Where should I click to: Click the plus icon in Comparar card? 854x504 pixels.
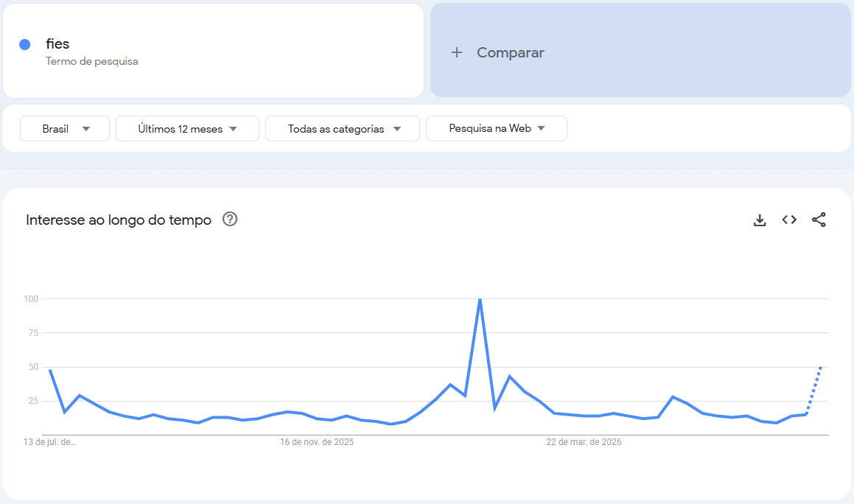pyautogui.click(x=457, y=52)
